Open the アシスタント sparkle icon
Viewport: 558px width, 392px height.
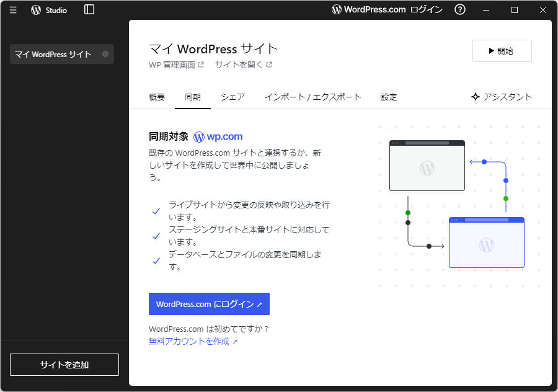pyautogui.click(x=475, y=97)
